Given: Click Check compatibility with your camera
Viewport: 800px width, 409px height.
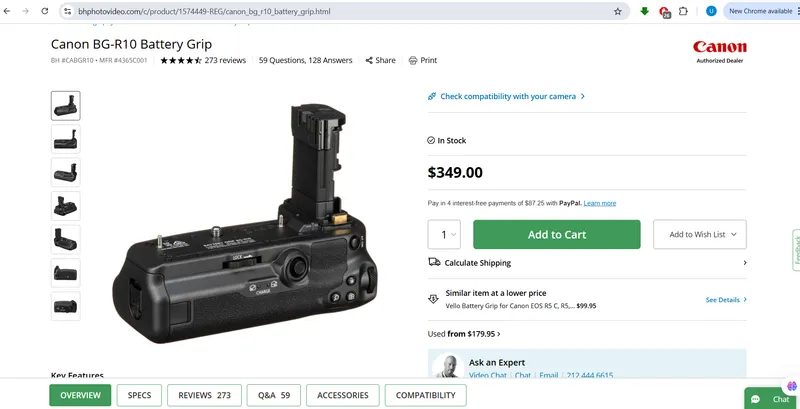Looking at the screenshot, I should tap(508, 96).
